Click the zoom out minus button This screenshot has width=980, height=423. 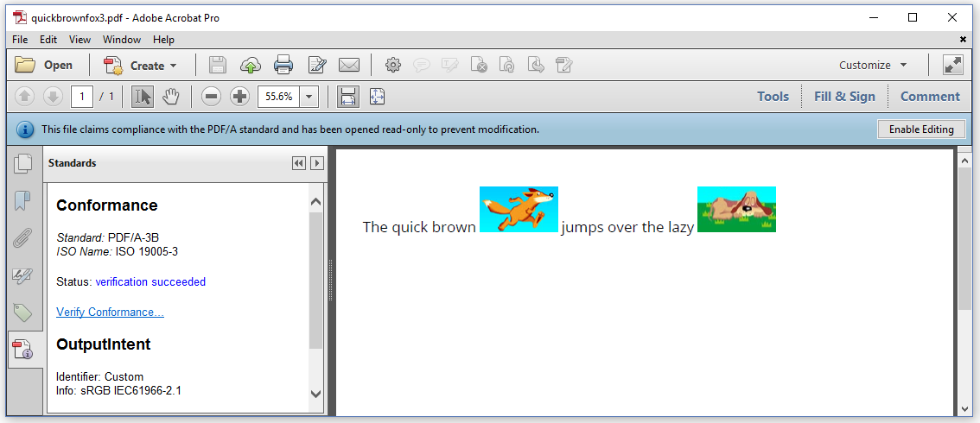pos(211,96)
